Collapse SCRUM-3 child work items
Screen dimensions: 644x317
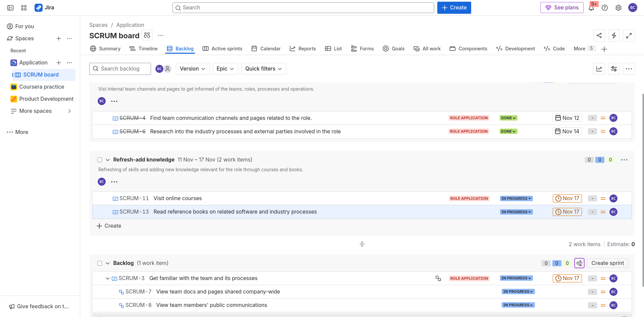click(107, 278)
